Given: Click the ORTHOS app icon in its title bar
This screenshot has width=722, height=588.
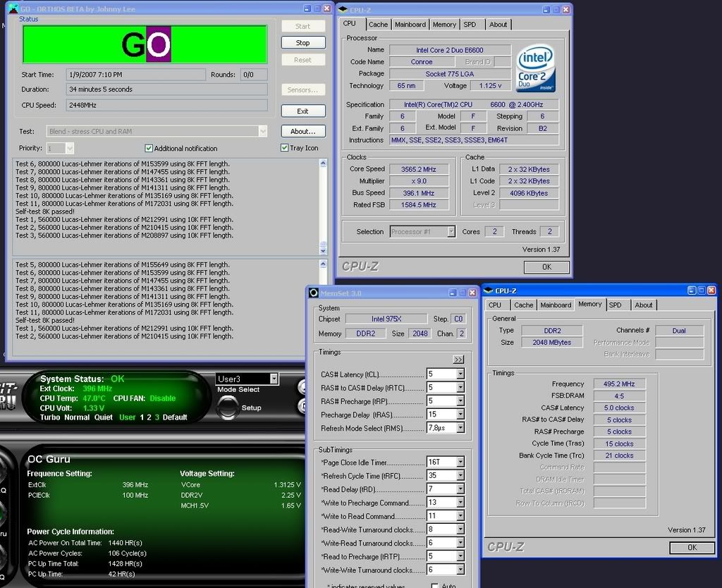Looking at the screenshot, I should [14, 8].
